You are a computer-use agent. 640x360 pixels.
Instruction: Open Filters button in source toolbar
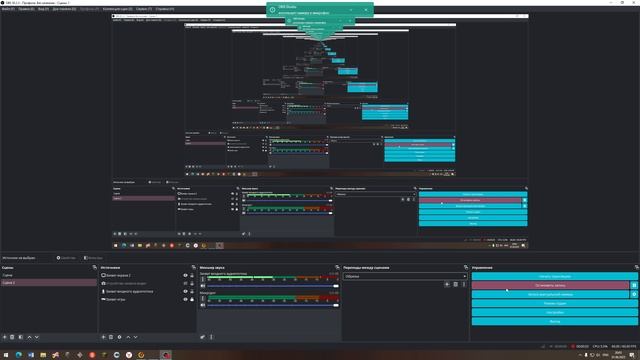93,258
